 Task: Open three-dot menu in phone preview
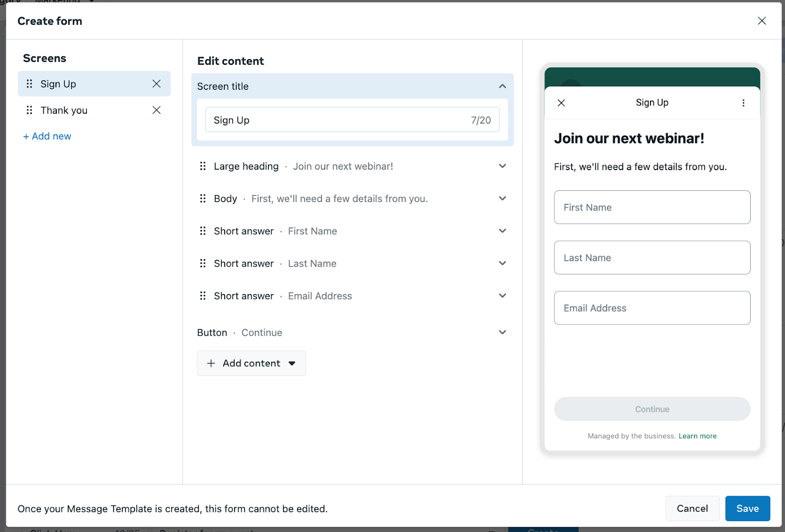pyautogui.click(x=743, y=103)
